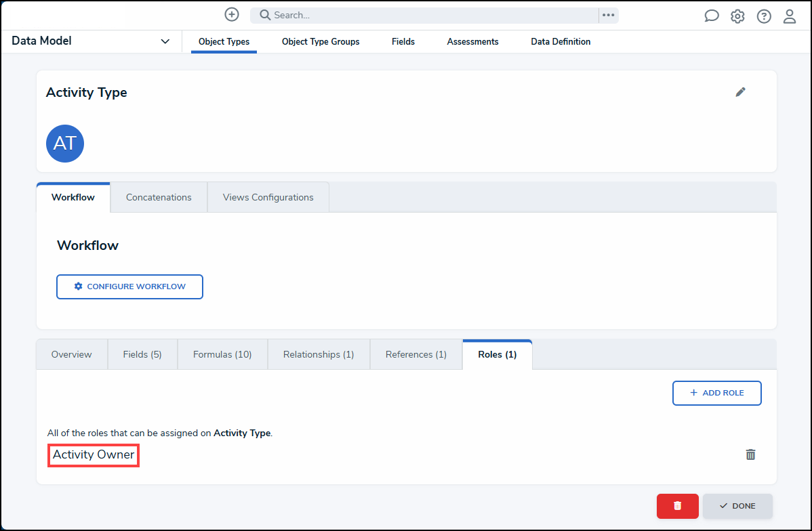Click the search options ellipsis
This screenshot has width=812, height=531.
608,15
